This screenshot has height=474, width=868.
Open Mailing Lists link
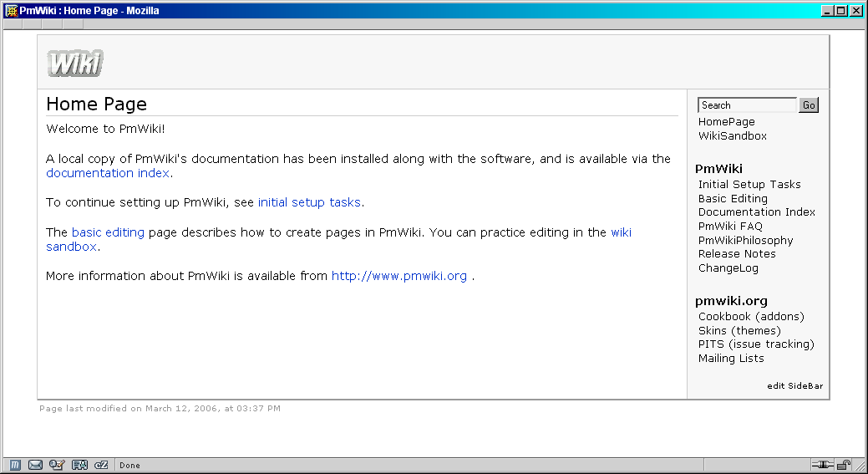click(731, 359)
